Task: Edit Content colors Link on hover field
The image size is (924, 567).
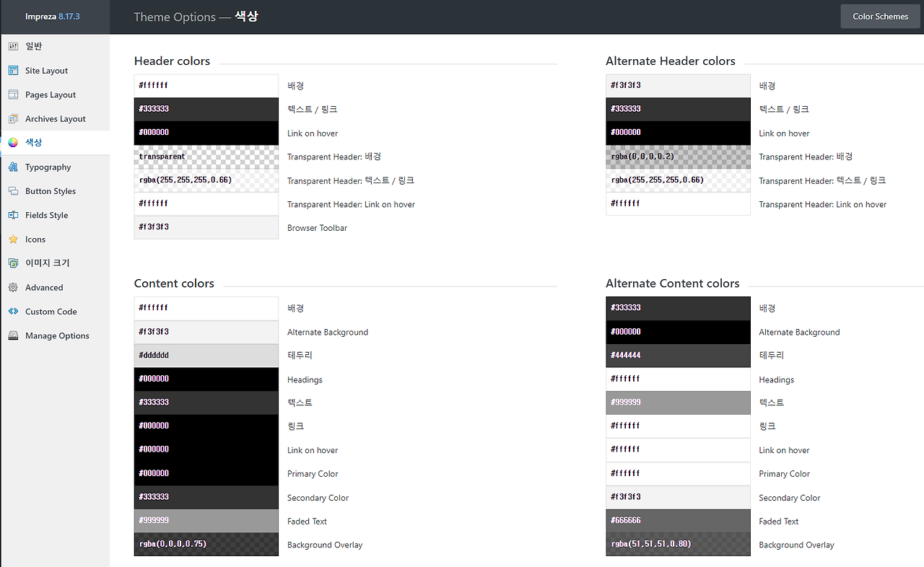Action: [206, 449]
